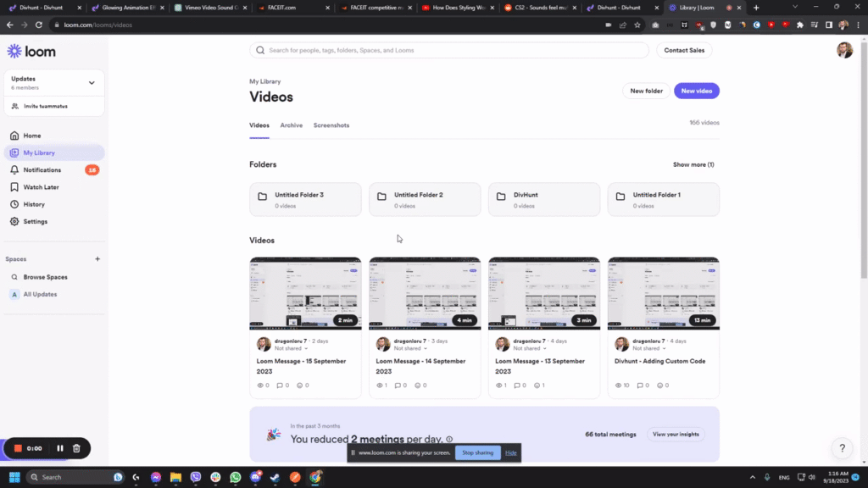868x488 pixels.
Task: Open a new browser tab
Action: tap(756, 8)
